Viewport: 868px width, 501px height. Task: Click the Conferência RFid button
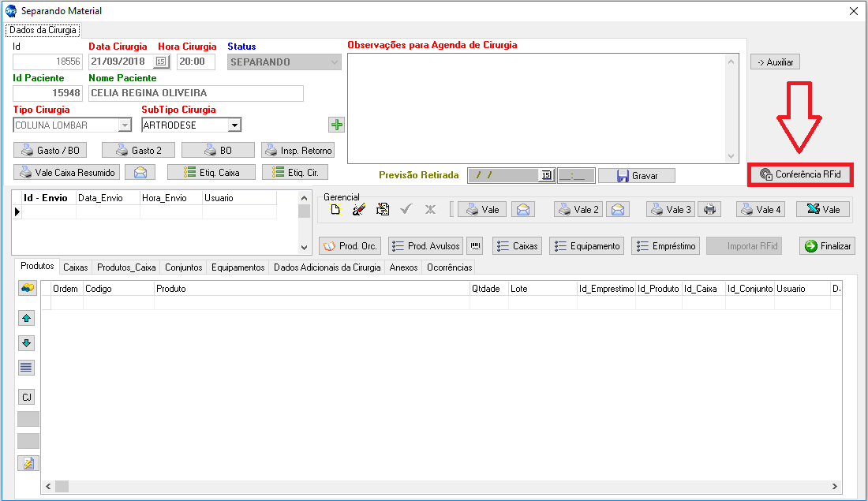click(800, 174)
